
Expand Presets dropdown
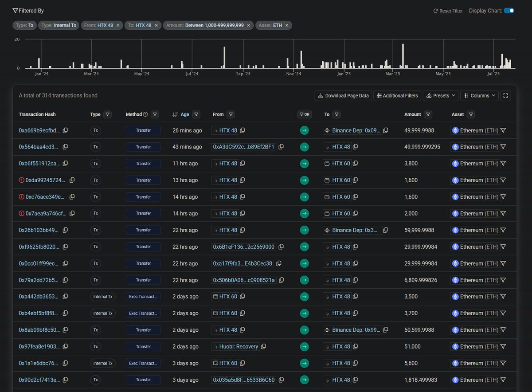point(441,95)
